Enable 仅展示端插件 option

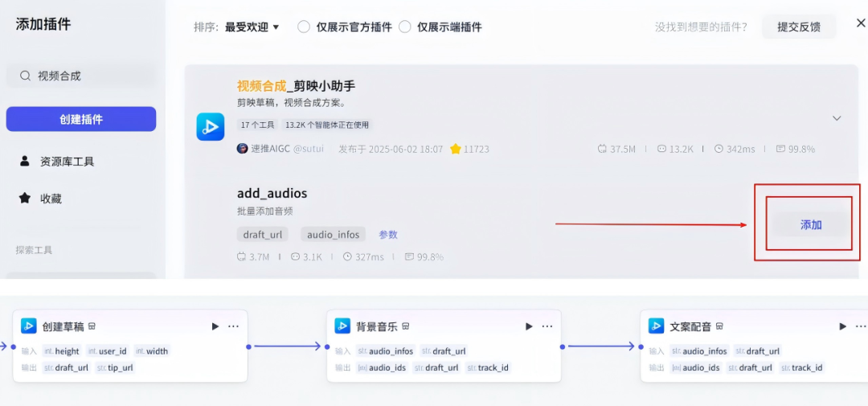coord(405,27)
